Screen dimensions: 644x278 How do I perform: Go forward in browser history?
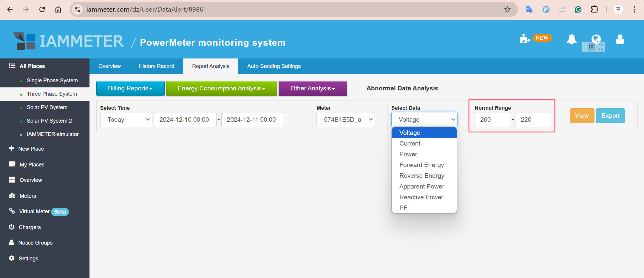tap(26, 10)
